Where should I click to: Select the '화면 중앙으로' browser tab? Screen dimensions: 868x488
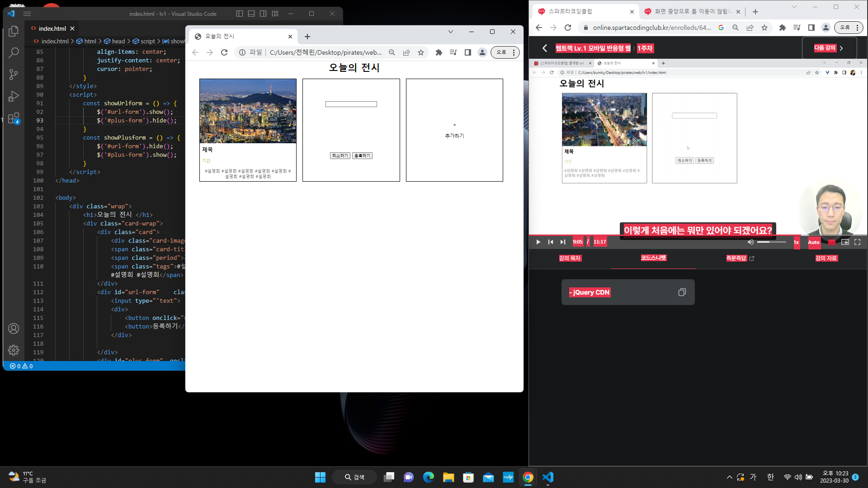point(692,12)
